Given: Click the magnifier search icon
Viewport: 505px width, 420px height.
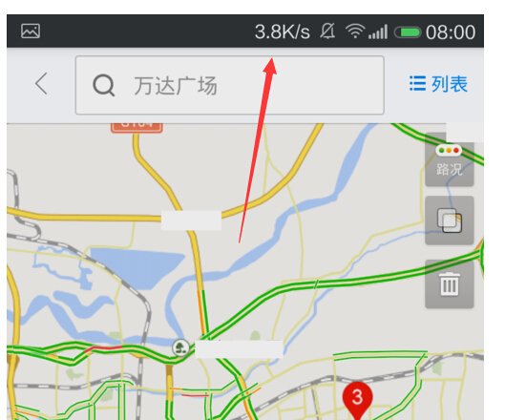Looking at the screenshot, I should coord(104,86).
